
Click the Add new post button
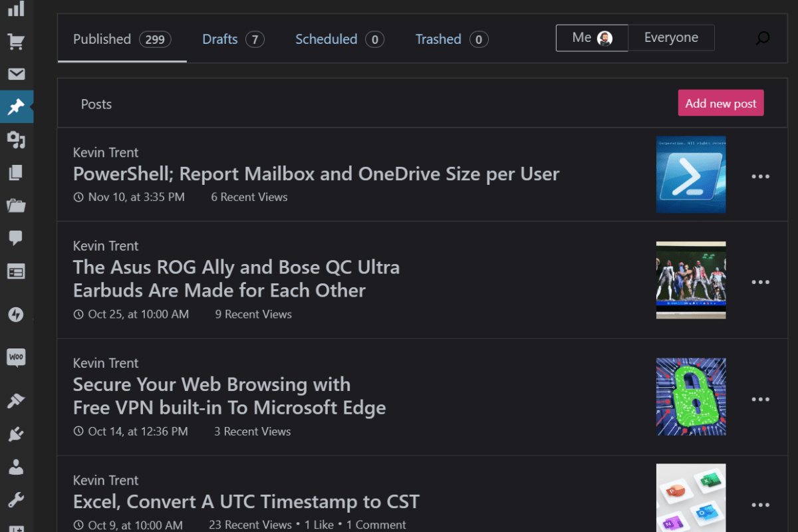click(x=721, y=103)
